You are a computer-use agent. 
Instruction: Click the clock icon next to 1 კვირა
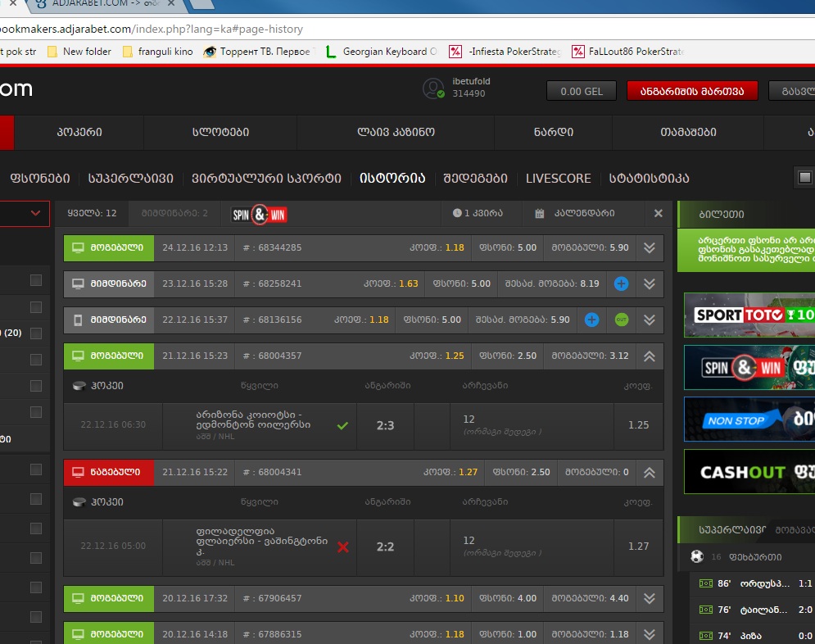457,213
